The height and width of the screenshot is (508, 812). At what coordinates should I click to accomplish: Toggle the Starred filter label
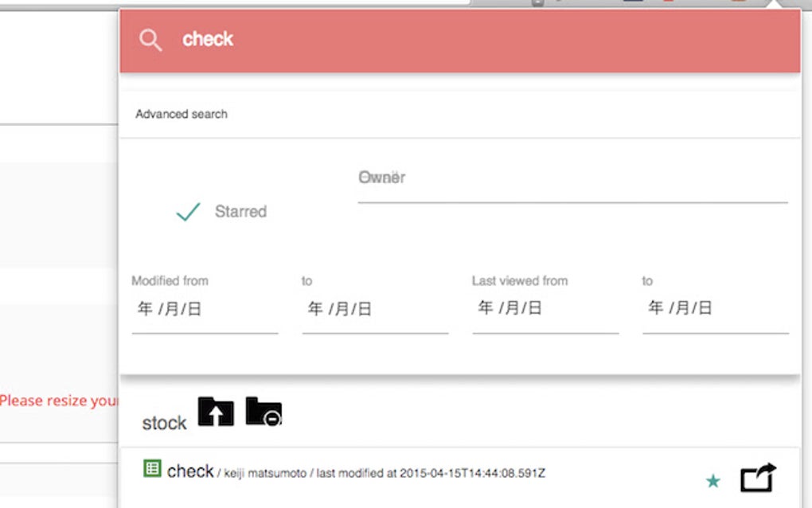pyautogui.click(x=240, y=211)
